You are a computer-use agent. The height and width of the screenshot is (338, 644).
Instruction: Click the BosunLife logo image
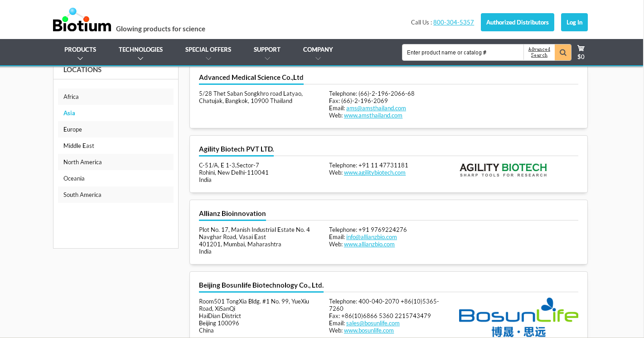(x=518, y=317)
